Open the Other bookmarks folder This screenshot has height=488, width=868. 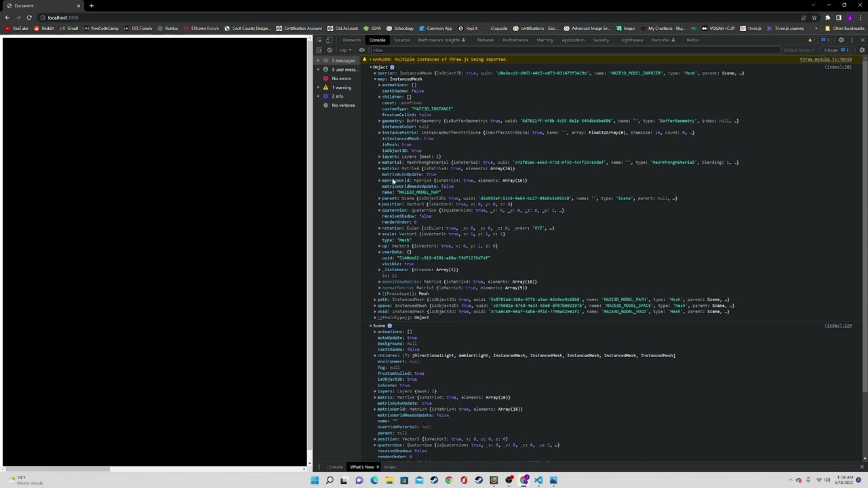click(x=845, y=28)
